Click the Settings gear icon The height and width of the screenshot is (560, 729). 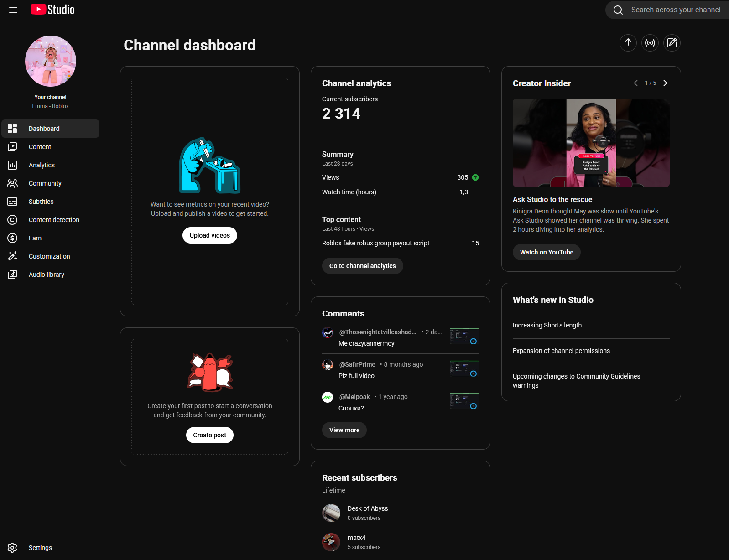(x=12, y=548)
